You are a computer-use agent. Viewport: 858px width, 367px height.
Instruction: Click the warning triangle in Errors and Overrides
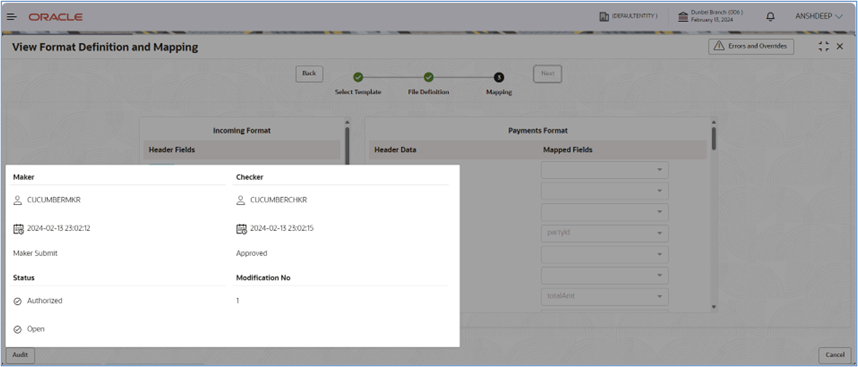tap(718, 46)
